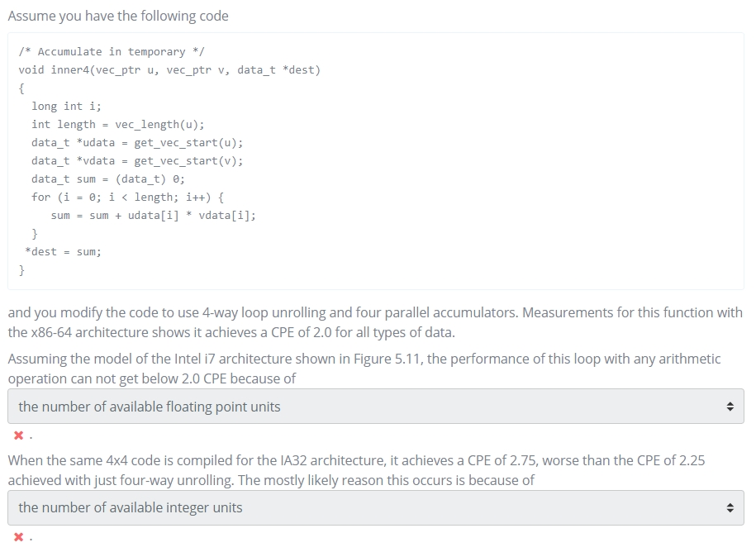Screen dimensions: 756x552
Task: Click the red X below the first answer
Action: 18,435
